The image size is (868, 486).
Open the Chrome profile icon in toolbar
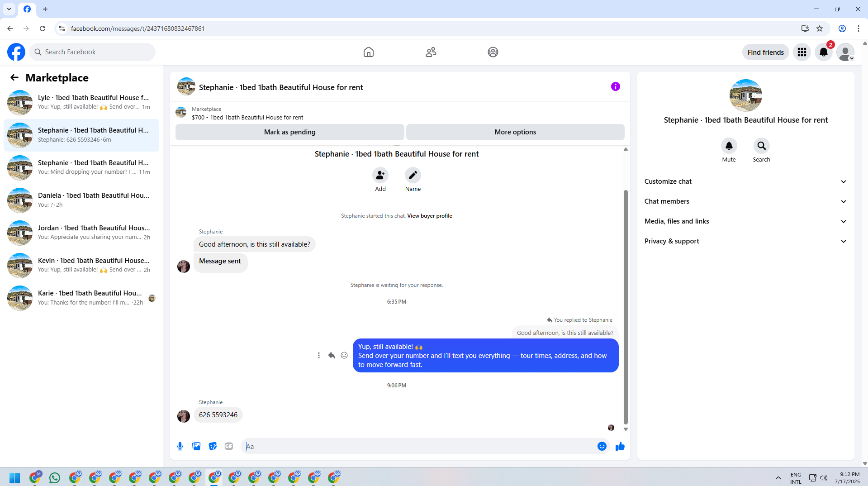(x=842, y=29)
